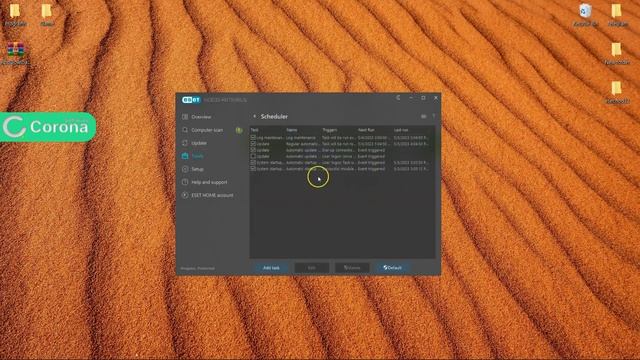
Task: Sort by the Task column header
Action: point(255,130)
